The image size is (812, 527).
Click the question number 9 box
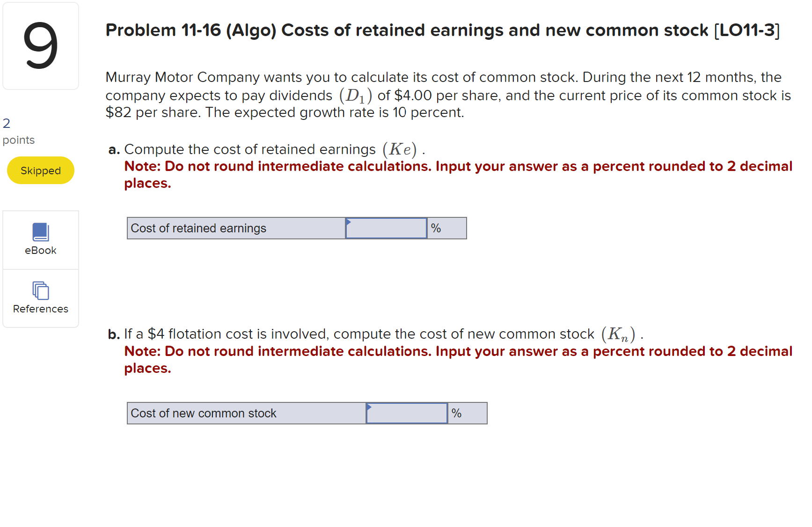click(40, 45)
